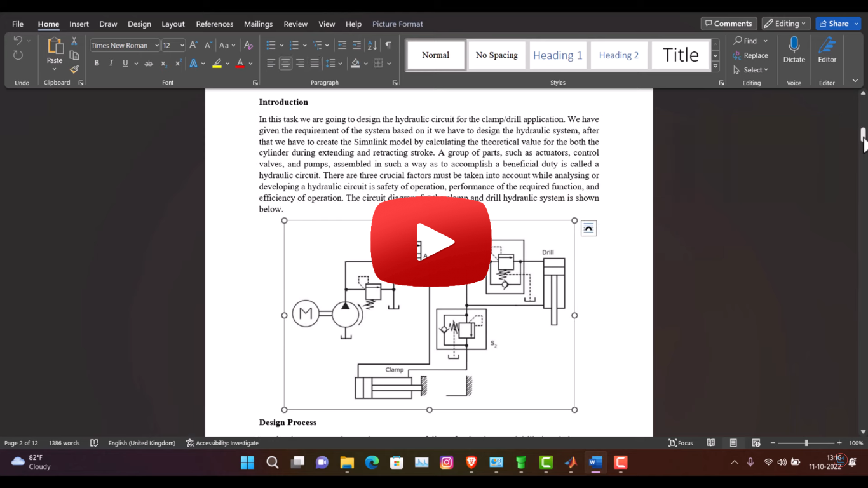Click the Share button

click(838, 24)
